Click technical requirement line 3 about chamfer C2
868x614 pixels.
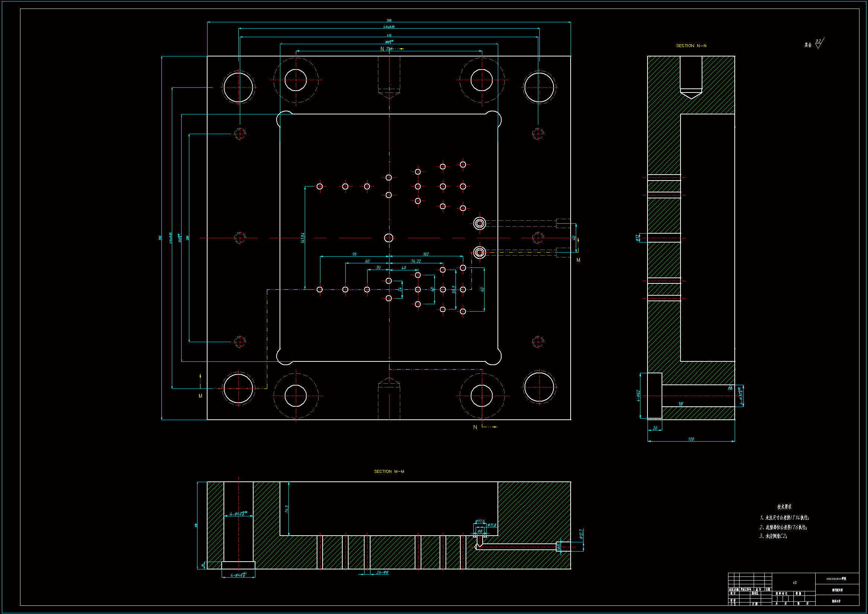pos(773,536)
